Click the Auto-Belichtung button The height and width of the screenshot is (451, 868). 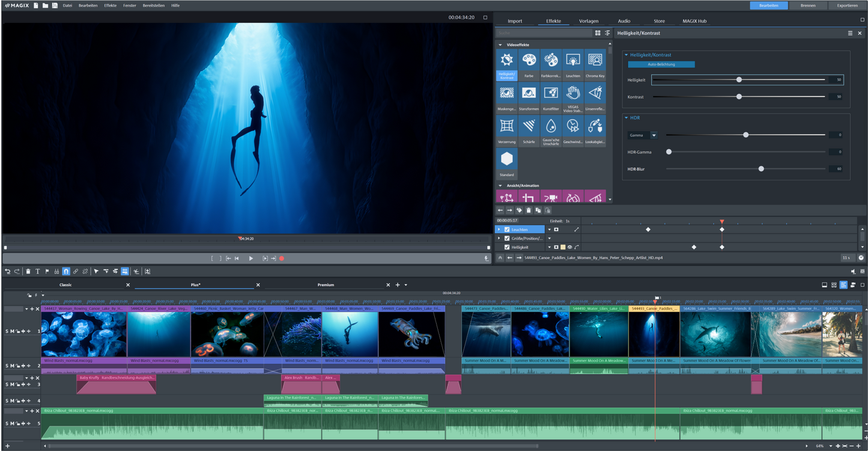point(661,64)
